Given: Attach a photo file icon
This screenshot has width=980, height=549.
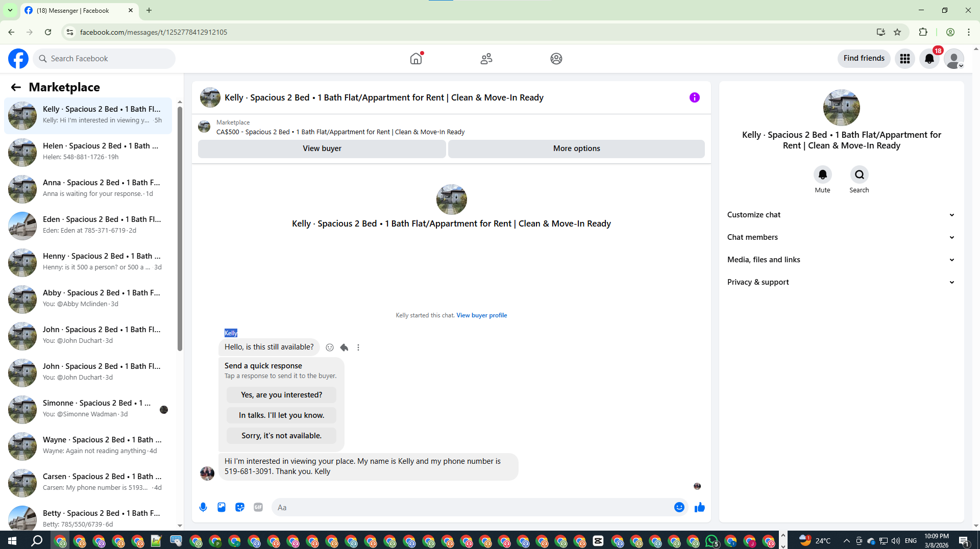Looking at the screenshot, I should tap(222, 507).
